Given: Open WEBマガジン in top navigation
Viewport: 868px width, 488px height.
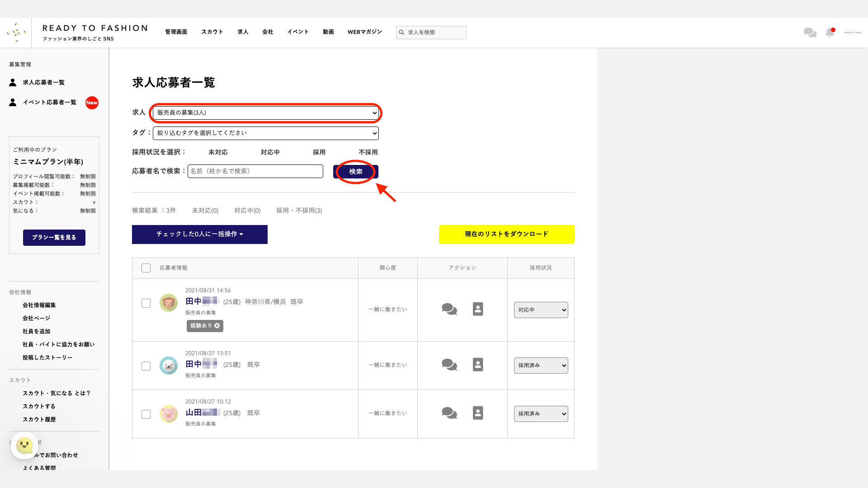Looking at the screenshot, I should pos(364,32).
